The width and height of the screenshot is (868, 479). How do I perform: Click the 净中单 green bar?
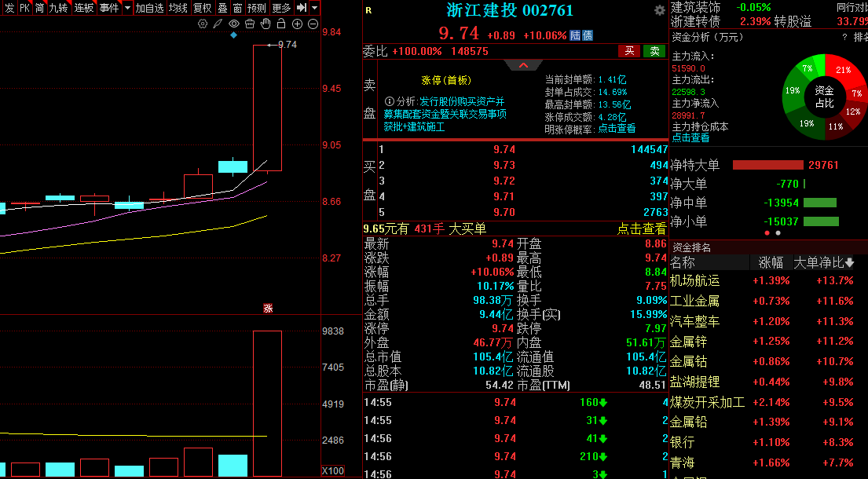pyautogui.click(x=820, y=203)
